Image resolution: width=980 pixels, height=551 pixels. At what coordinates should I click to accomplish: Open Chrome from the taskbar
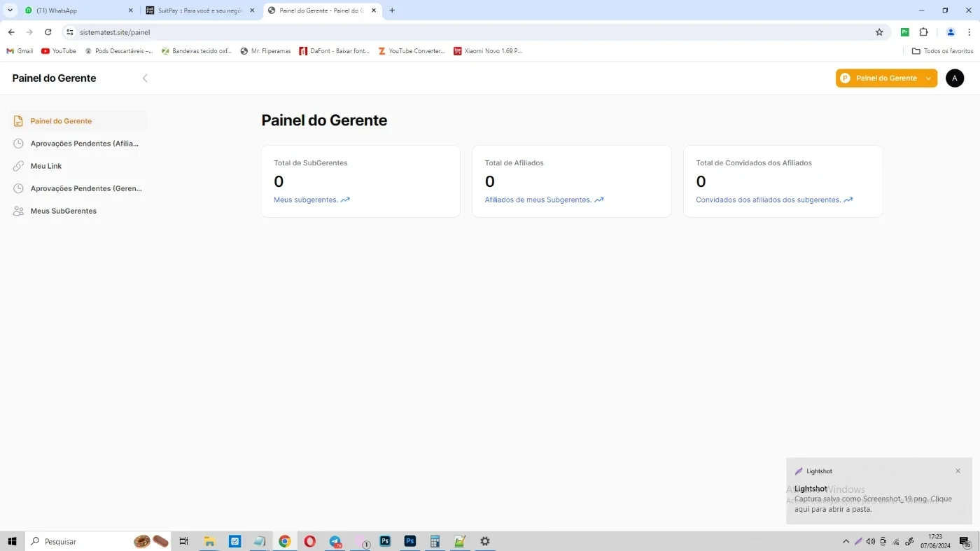point(284,541)
